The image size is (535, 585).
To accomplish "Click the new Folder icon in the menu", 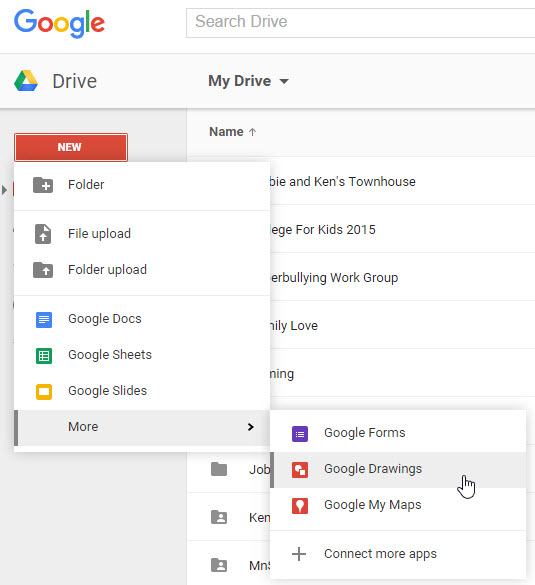I will 43,185.
